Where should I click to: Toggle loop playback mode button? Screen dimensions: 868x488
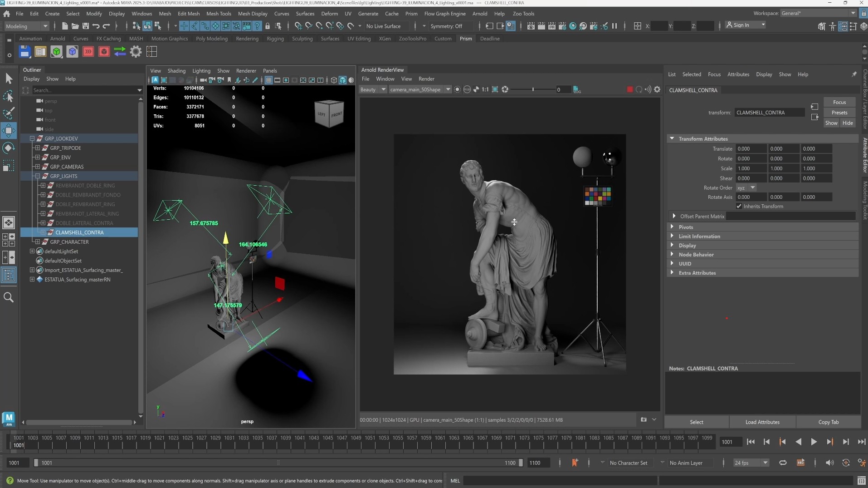coord(783,463)
